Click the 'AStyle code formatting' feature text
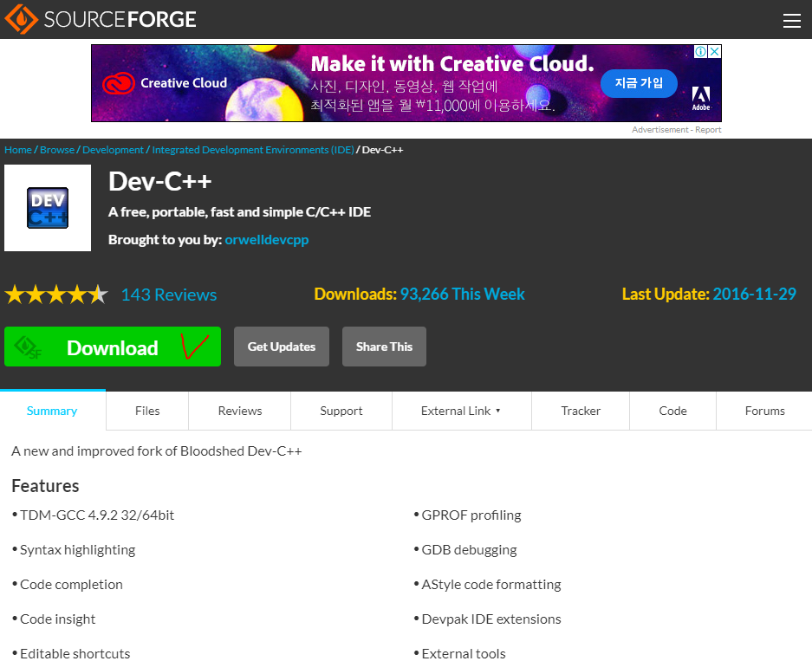 click(491, 585)
